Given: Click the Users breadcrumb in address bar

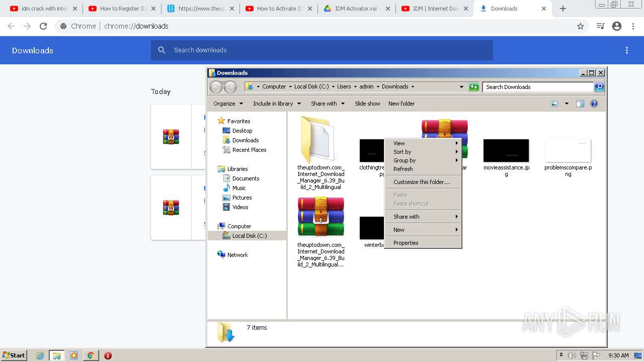Looking at the screenshot, I should pyautogui.click(x=344, y=86).
